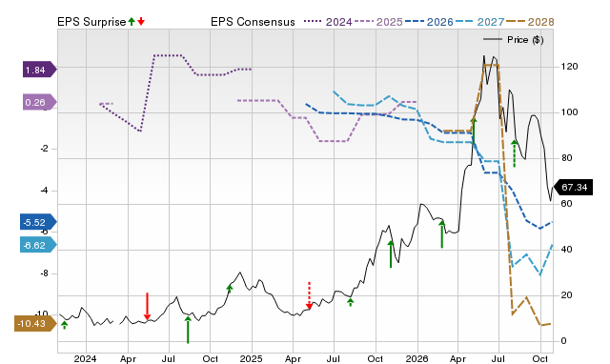Toggle the 2028 EPS consensus legend entry
Screen dimensions: 610x364
click(530, 22)
